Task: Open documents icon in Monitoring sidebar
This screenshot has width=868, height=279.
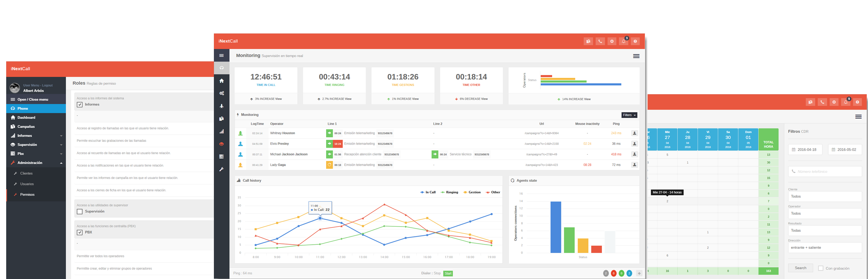Action: pos(221,119)
